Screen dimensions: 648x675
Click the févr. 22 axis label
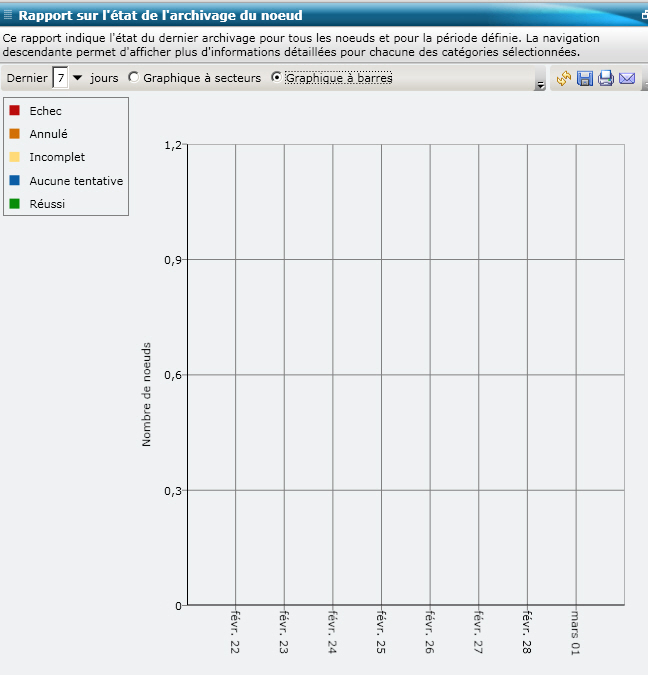[235, 632]
